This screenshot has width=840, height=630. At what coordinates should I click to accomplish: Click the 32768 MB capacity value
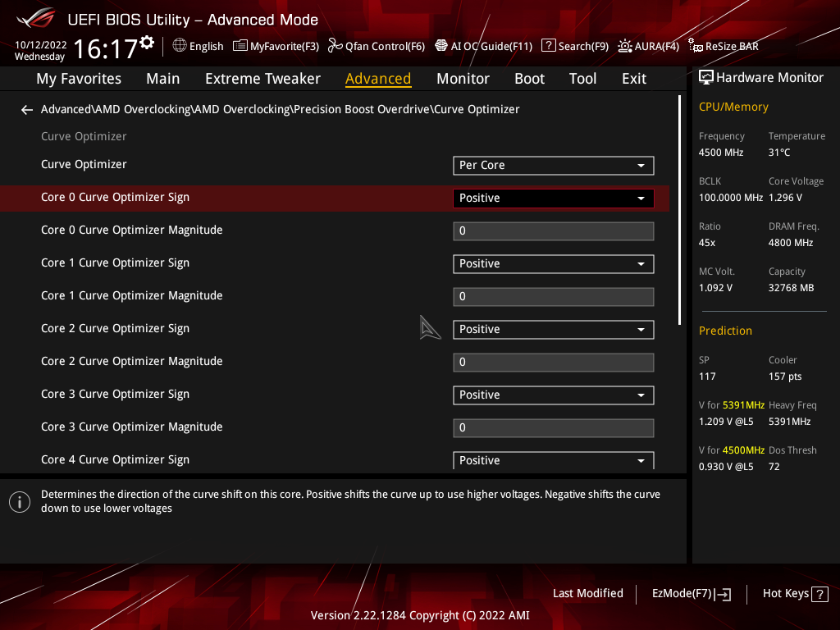(792, 288)
